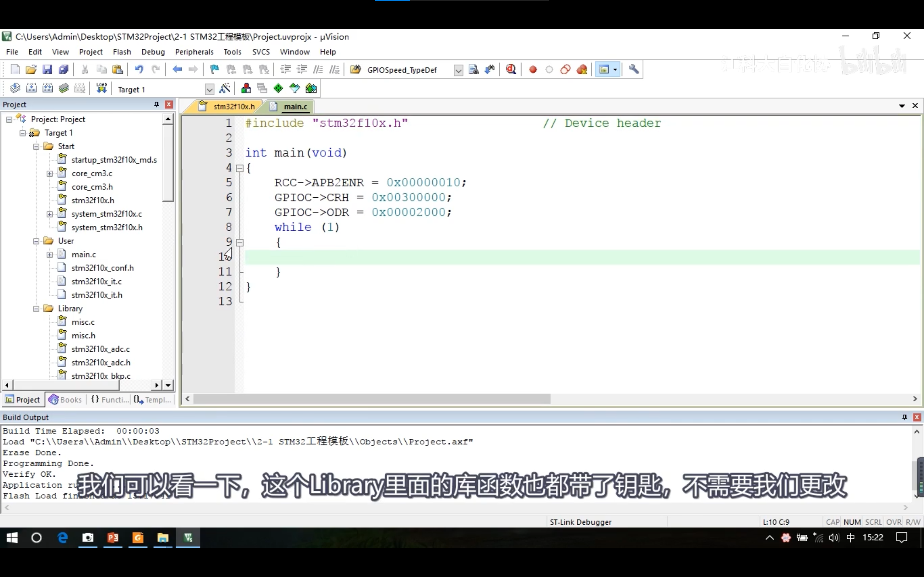Collapse the while block fold marker
This screenshot has width=924, height=577.
[240, 242]
